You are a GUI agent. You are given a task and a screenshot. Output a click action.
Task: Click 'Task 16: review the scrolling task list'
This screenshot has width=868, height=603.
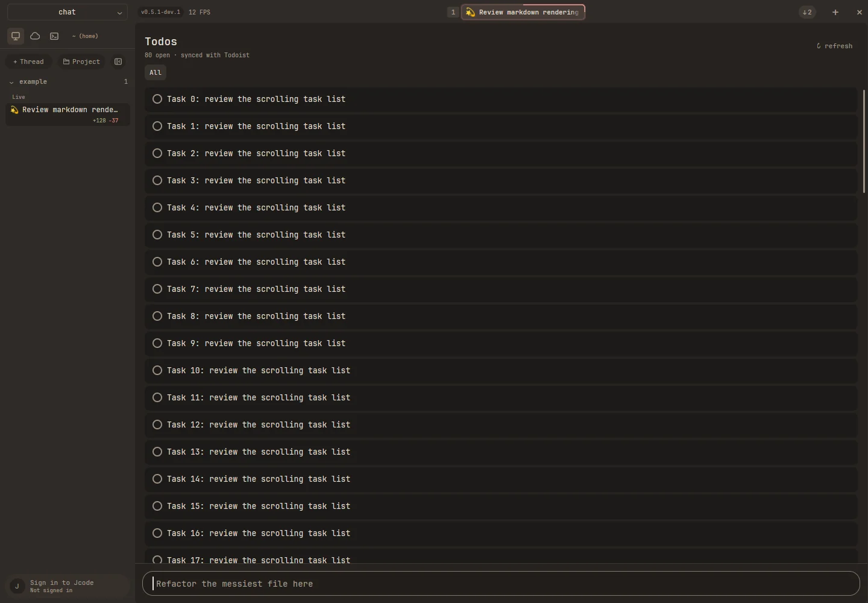pos(501,533)
